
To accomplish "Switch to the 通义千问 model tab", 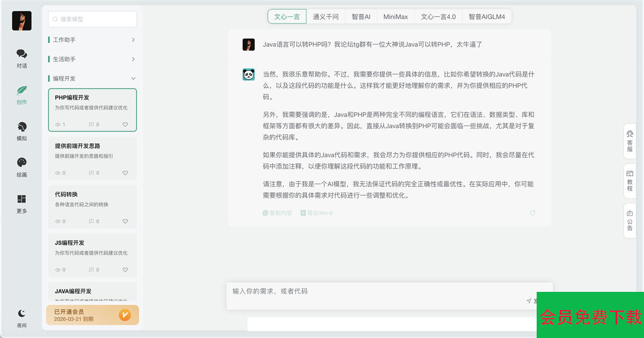I will 326,17.
